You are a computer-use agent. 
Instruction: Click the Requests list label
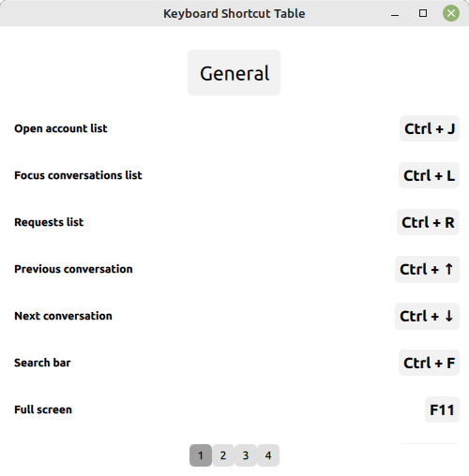49,222
